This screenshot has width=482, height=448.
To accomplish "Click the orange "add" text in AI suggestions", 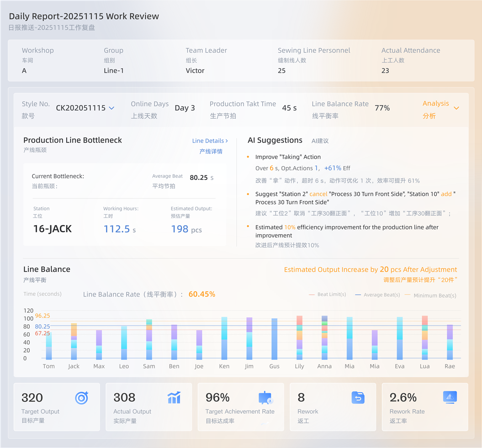I will tap(446, 194).
